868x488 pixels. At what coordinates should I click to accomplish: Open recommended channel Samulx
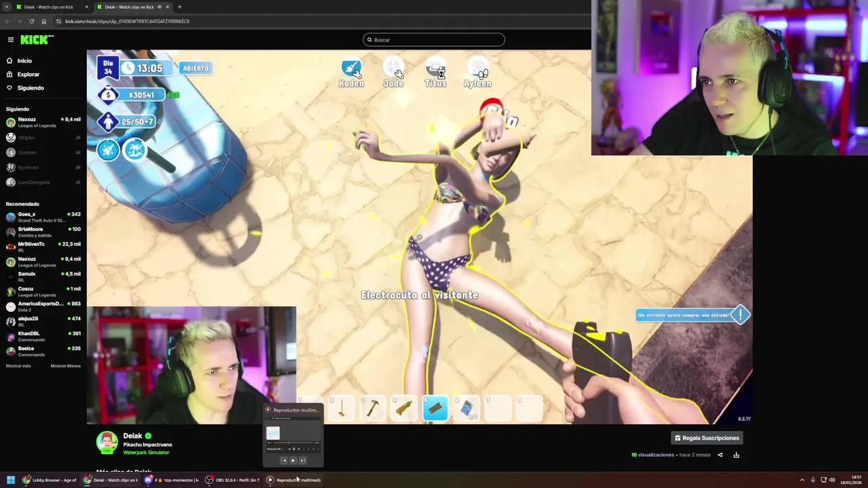[x=42, y=277]
